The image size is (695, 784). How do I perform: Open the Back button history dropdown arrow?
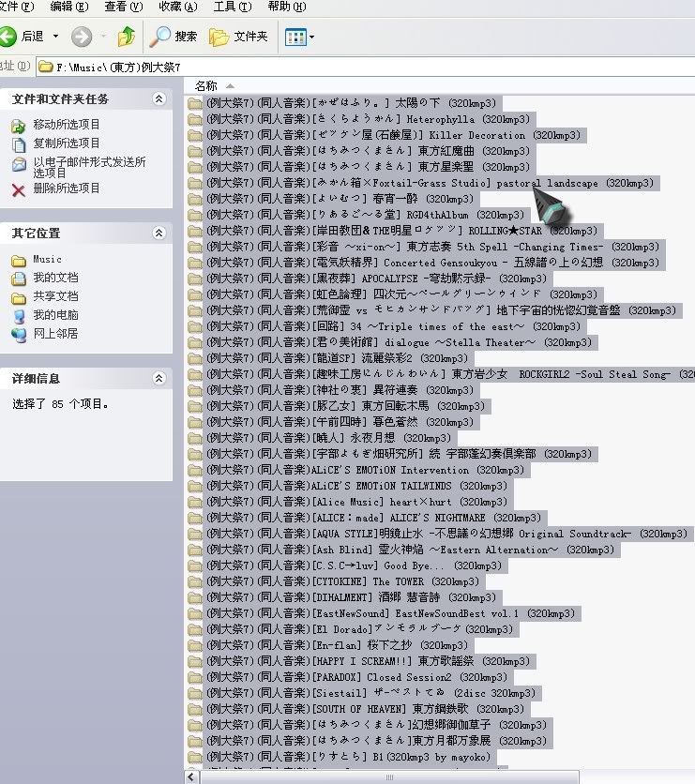56,37
